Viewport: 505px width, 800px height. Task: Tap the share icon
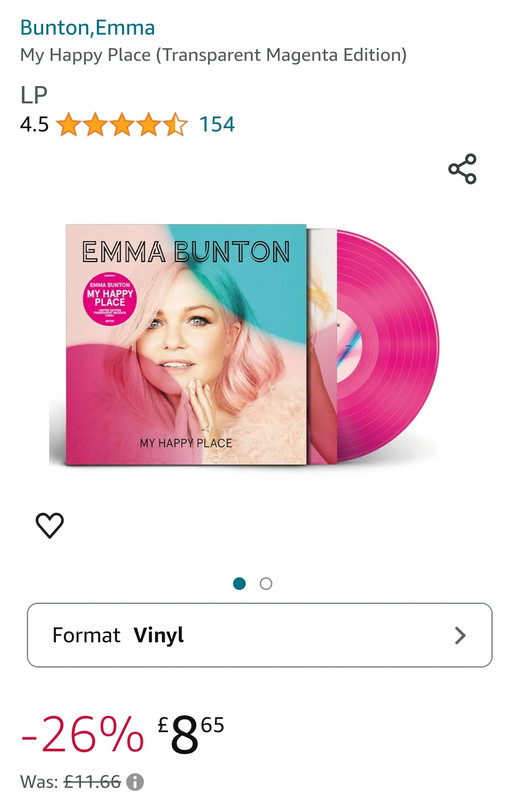pyautogui.click(x=462, y=169)
